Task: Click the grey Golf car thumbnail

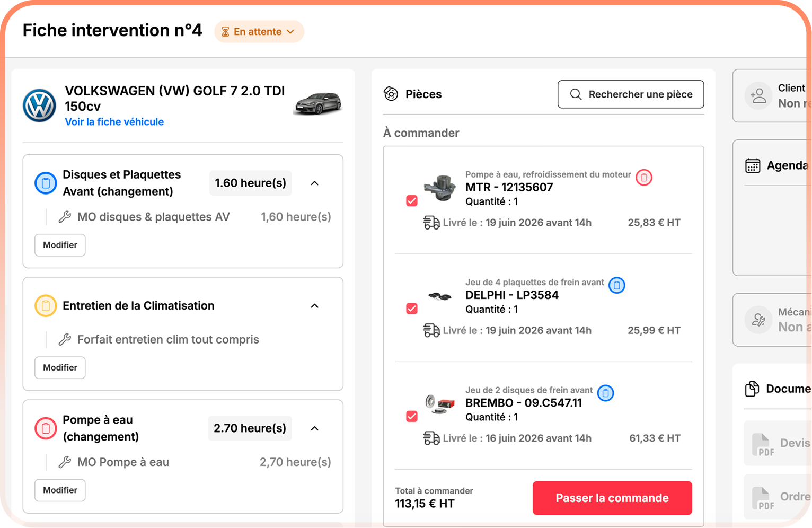Action: pyautogui.click(x=318, y=103)
